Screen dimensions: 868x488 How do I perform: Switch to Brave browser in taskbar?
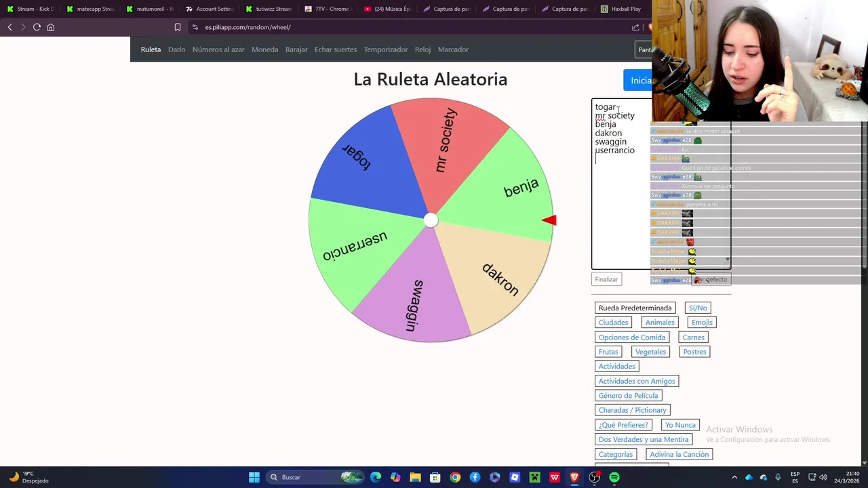[574, 477]
